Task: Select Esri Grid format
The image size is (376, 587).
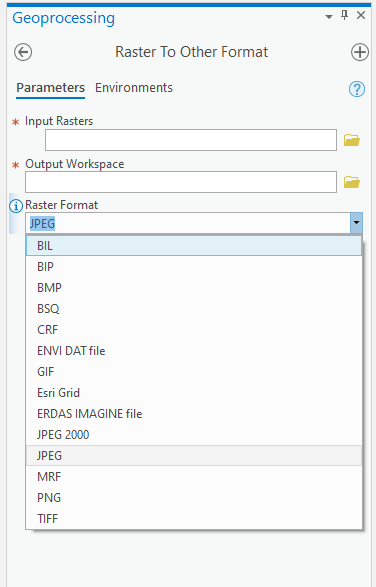Action: (x=194, y=392)
